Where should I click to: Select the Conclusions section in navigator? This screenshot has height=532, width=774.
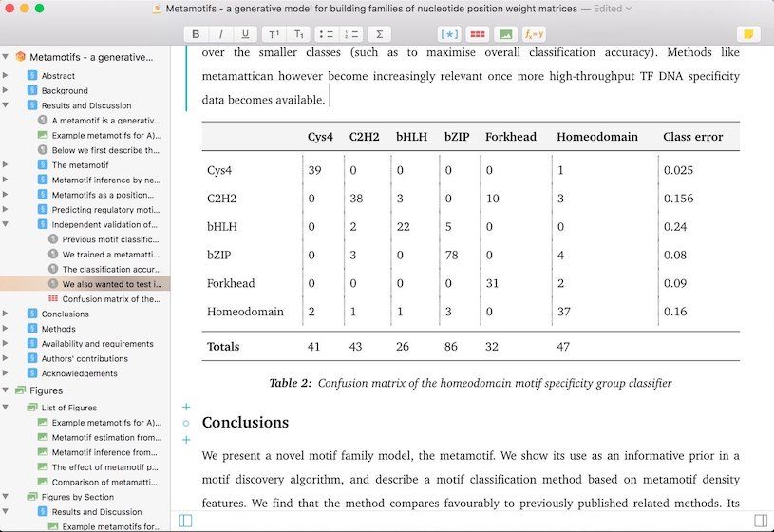coord(65,313)
